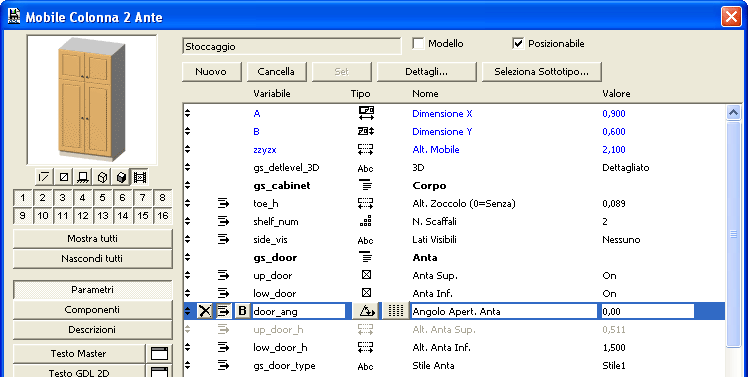748x377 pixels.
Task: Click the reorder arrows for the toe_h row
Action: tap(187, 204)
